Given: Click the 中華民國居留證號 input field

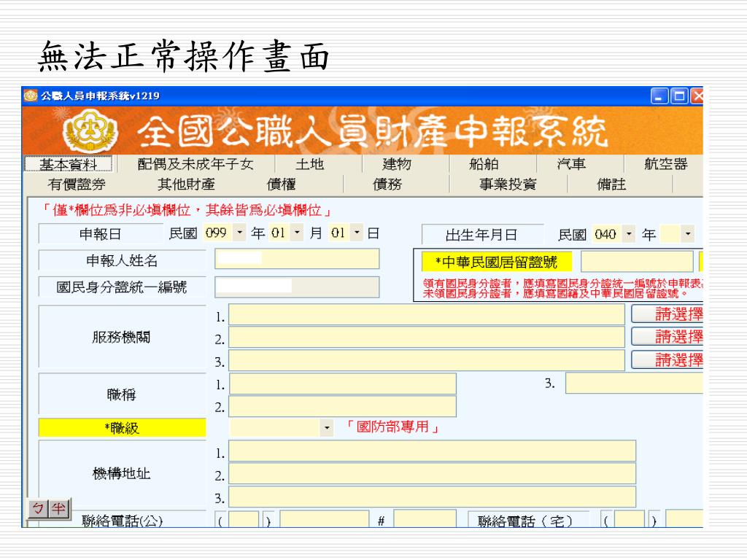Looking at the screenshot, I should tap(636, 262).
